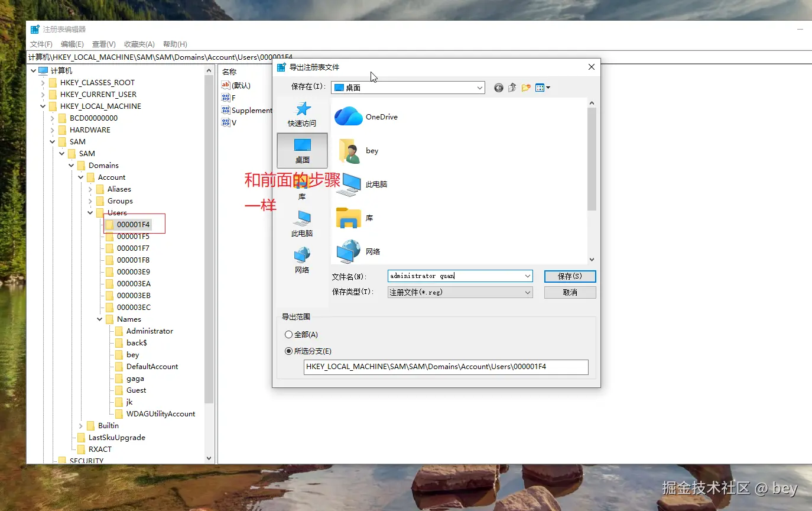Open the 编辑(E) menu
The image size is (812, 511).
click(x=72, y=44)
